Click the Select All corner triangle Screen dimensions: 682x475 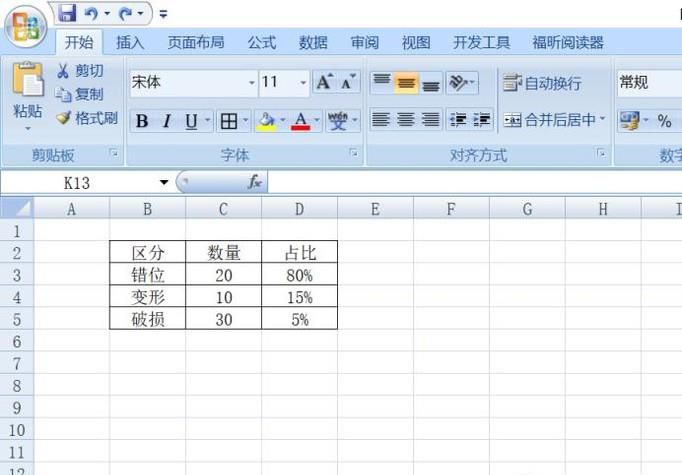coord(17,208)
